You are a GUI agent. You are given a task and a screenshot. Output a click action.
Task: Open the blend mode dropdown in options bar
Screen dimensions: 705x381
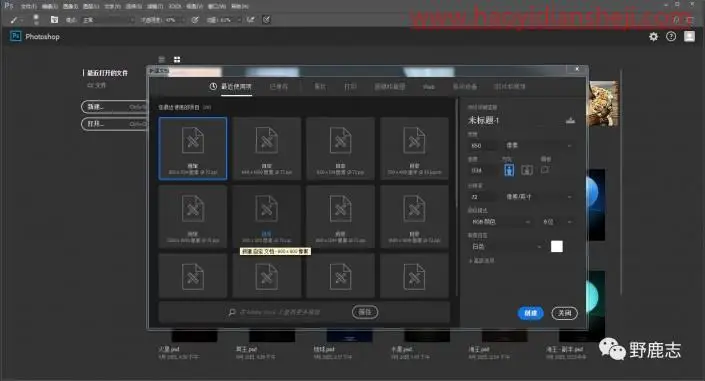(x=108, y=20)
